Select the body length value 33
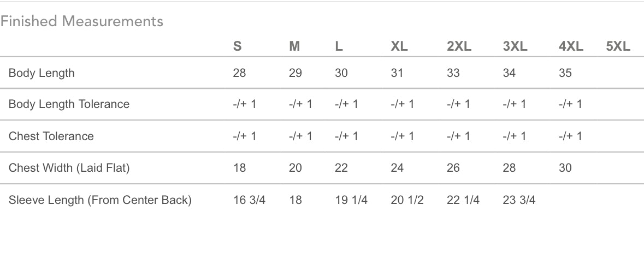Screen dimensions: 644x253 coord(453,73)
